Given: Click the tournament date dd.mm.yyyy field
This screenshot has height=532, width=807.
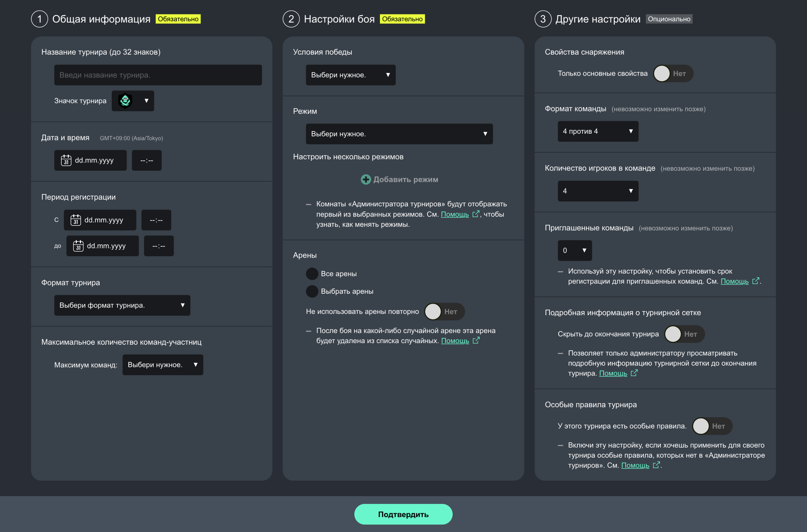Looking at the screenshot, I should [90, 160].
